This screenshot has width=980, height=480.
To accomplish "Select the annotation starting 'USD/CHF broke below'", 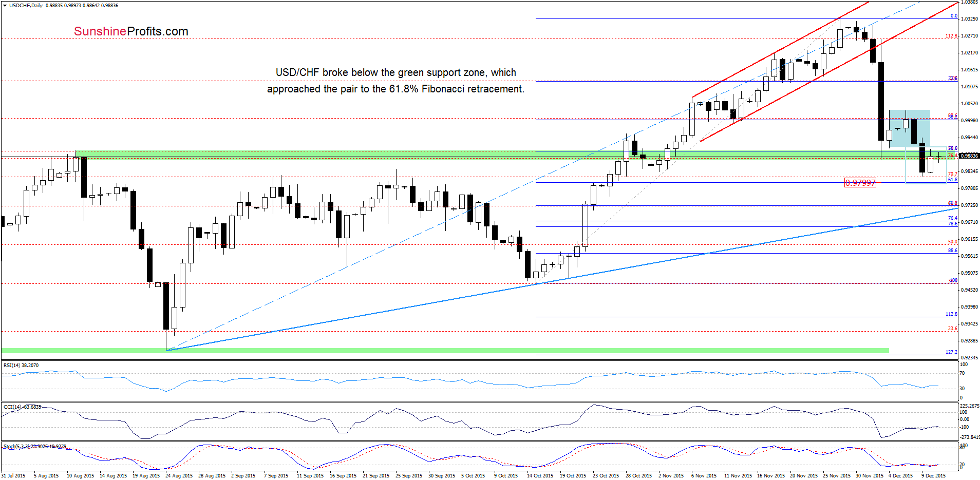I will tap(396, 72).
